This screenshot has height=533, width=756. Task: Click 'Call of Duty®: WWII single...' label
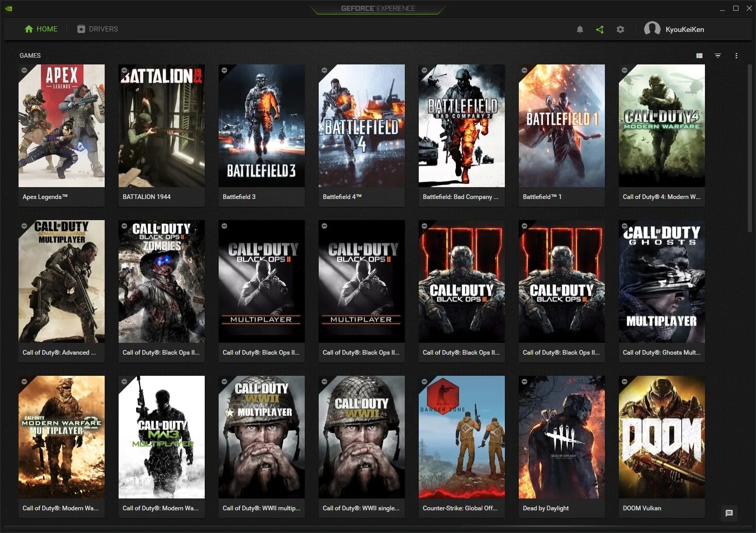(361, 508)
